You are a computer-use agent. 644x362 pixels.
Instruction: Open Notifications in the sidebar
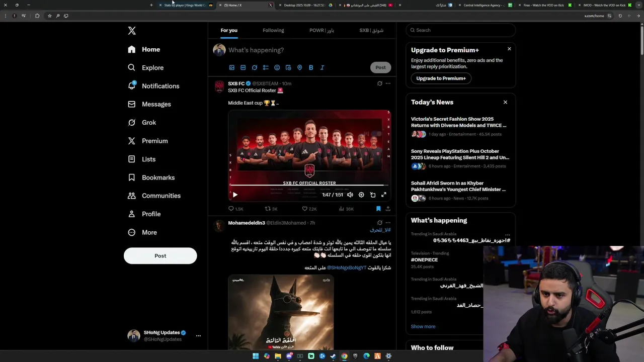(153, 86)
